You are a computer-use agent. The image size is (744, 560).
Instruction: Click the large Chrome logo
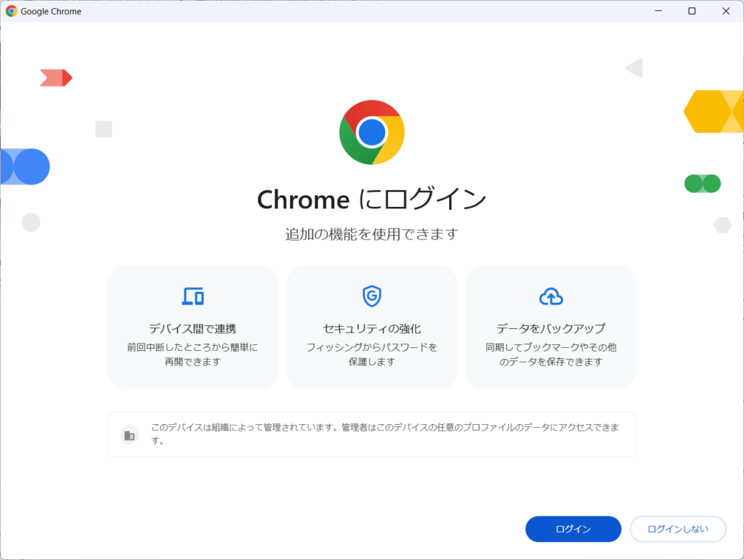(x=372, y=132)
